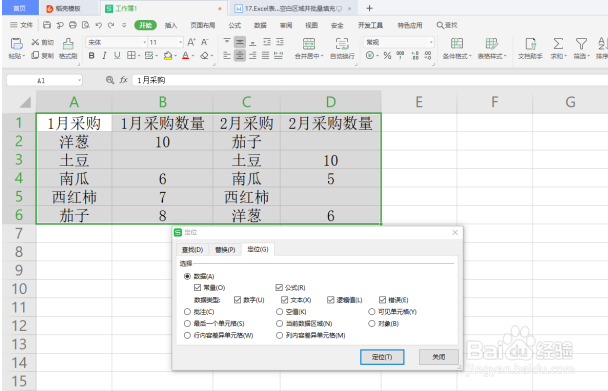
Task: Select the 批注(C) radio option
Action: pyautogui.click(x=187, y=311)
